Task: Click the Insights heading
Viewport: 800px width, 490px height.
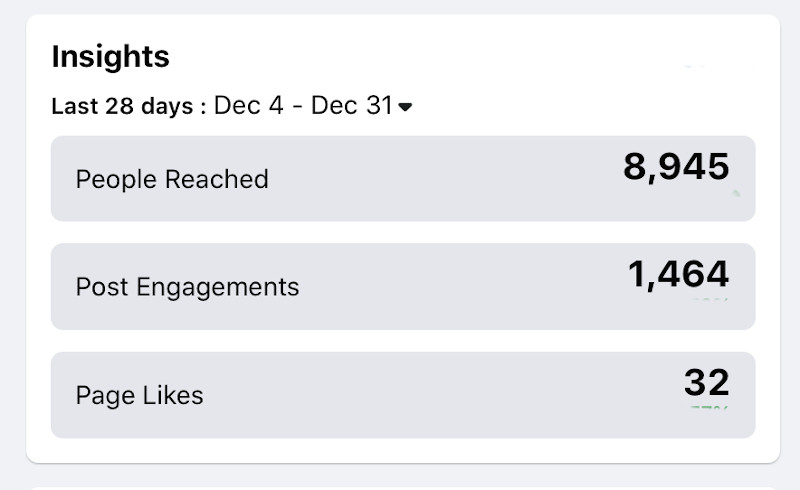Action: pos(110,57)
